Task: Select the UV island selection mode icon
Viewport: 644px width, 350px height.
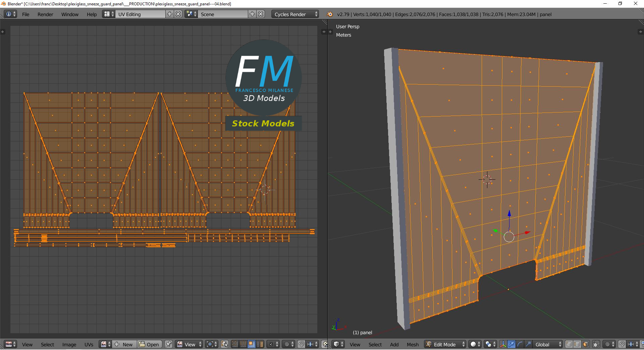Action: [260, 344]
